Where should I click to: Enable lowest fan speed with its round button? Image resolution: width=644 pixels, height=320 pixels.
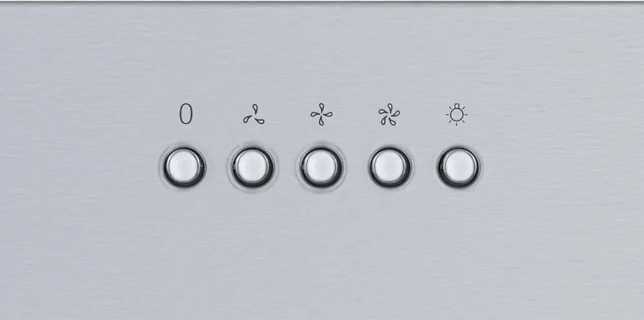point(252,167)
